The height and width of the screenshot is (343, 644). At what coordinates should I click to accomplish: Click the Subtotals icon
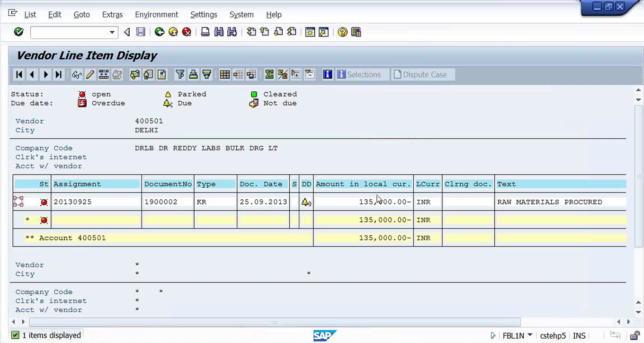tap(283, 74)
